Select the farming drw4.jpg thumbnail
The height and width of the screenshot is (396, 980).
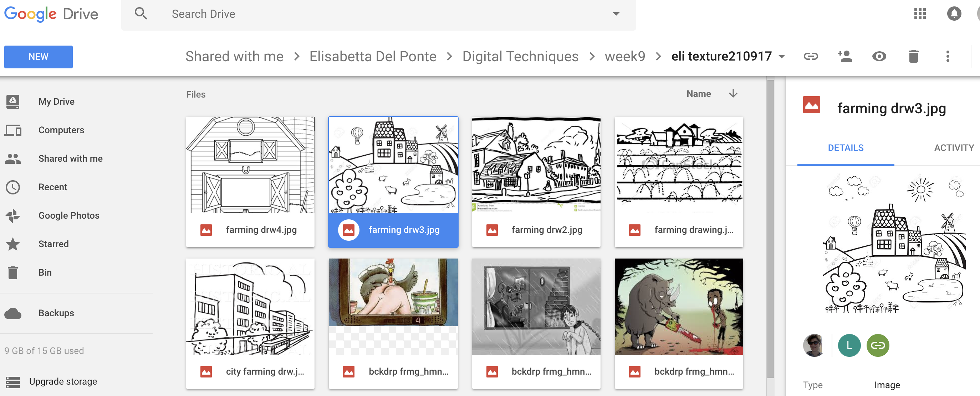tap(250, 165)
